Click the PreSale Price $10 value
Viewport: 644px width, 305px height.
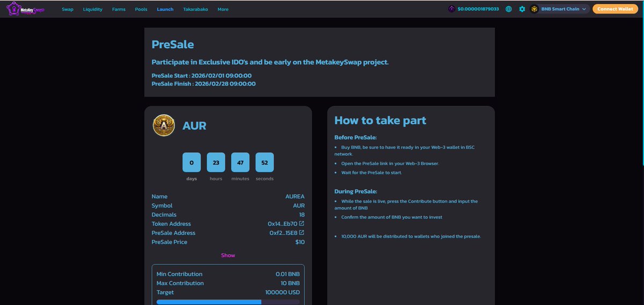pyautogui.click(x=300, y=242)
